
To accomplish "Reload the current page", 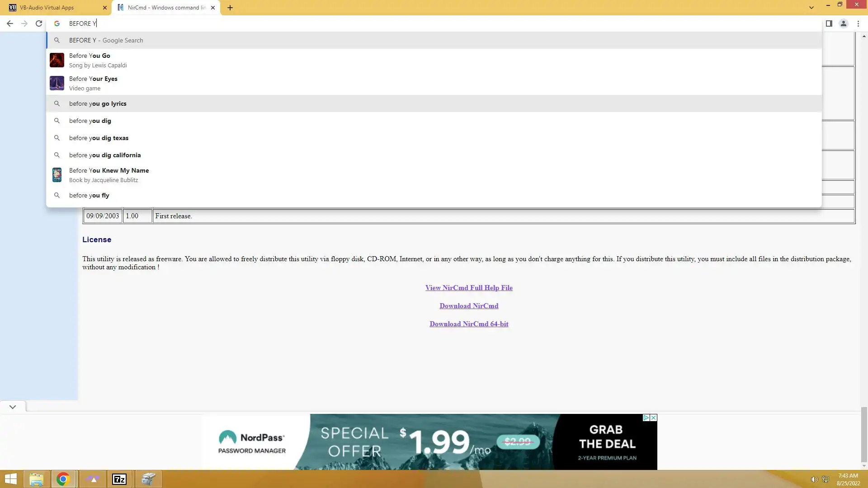I will pos(39,23).
